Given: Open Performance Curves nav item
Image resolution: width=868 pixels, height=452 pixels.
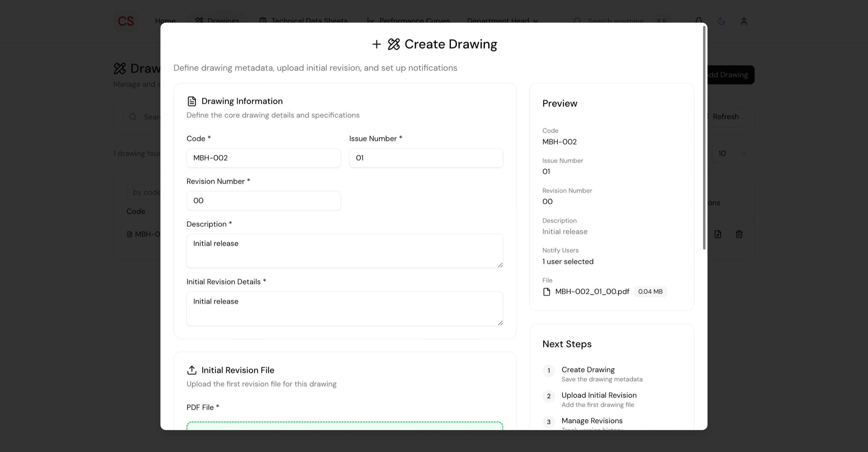Looking at the screenshot, I should coord(408,21).
